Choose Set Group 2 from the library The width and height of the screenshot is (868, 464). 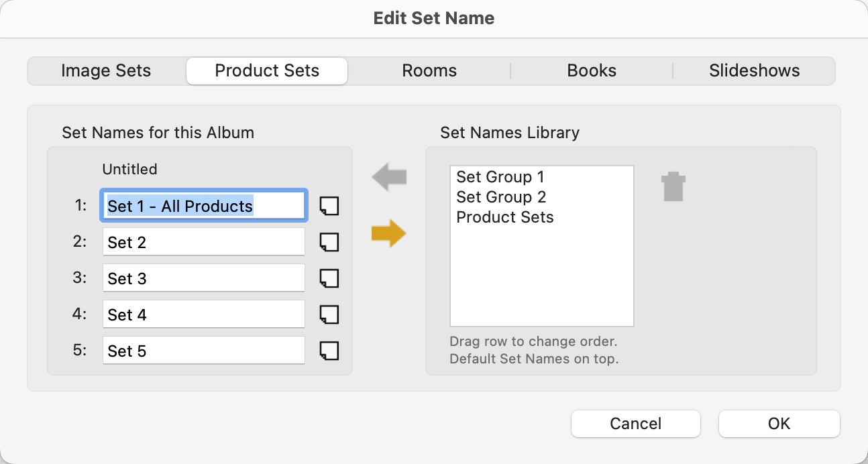(x=501, y=197)
